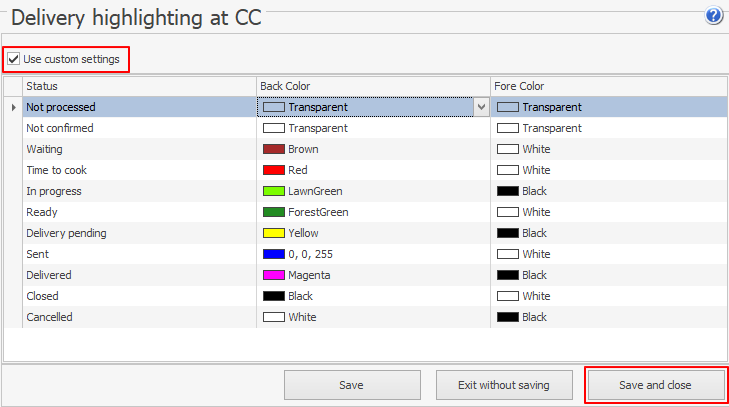The width and height of the screenshot is (729, 407).
Task: Open the Not processed Back Color dropdown
Action: pyautogui.click(x=482, y=107)
